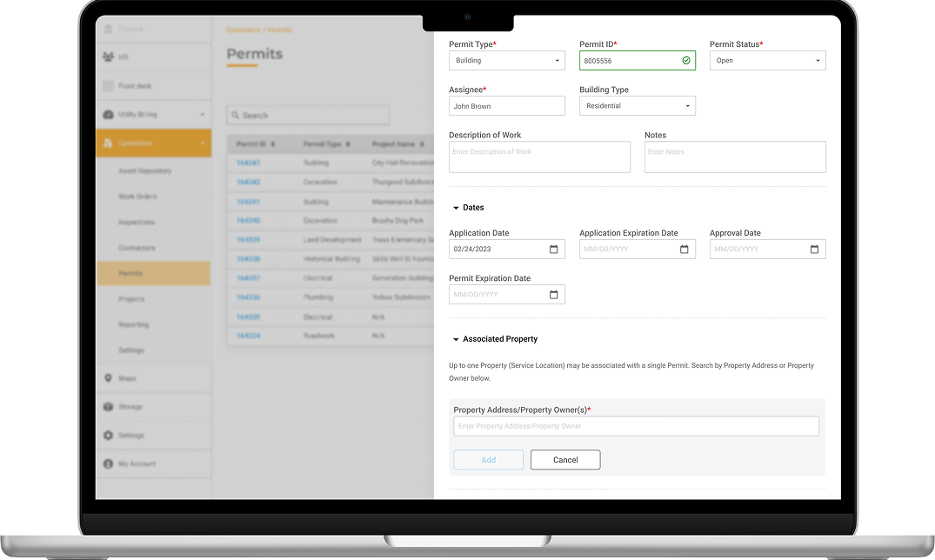This screenshot has height=560, width=935.
Task: Click the Add property button
Action: click(488, 460)
